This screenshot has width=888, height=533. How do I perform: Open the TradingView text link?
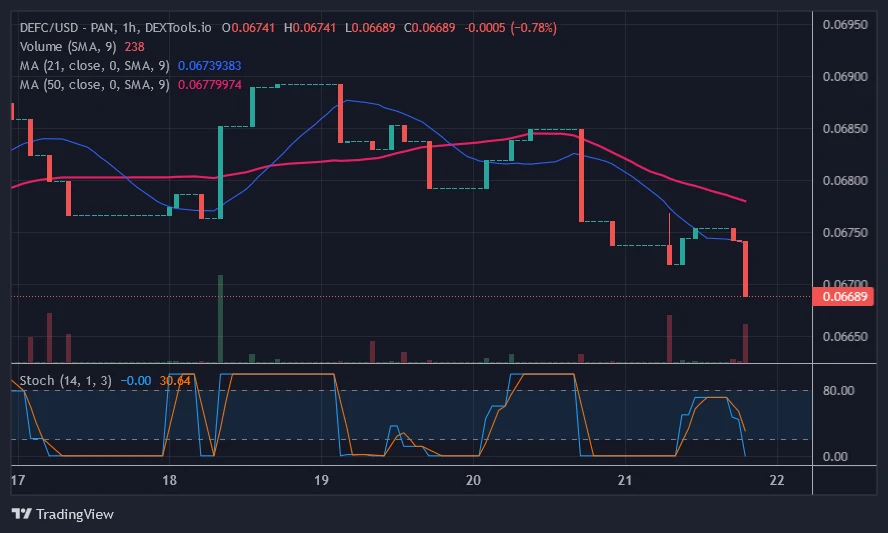pyautogui.click(x=75, y=514)
